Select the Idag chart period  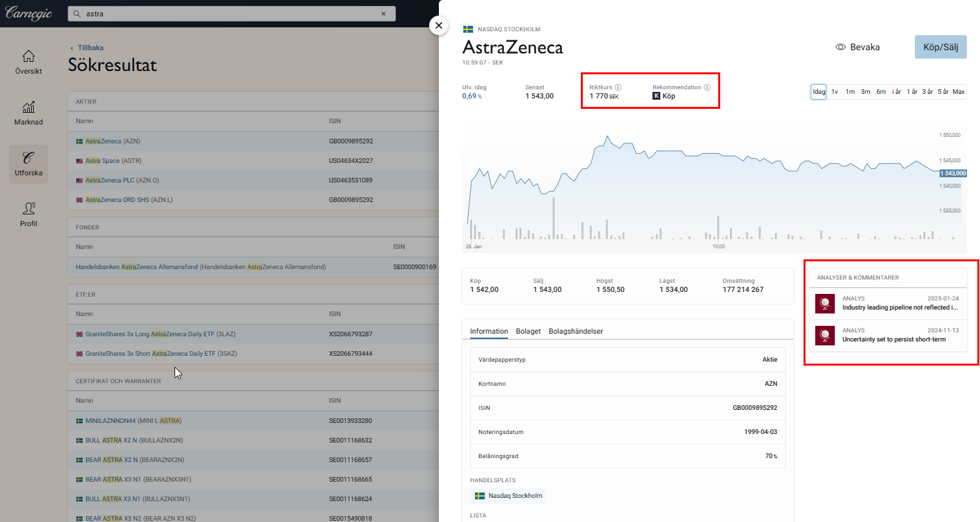click(819, 92)
